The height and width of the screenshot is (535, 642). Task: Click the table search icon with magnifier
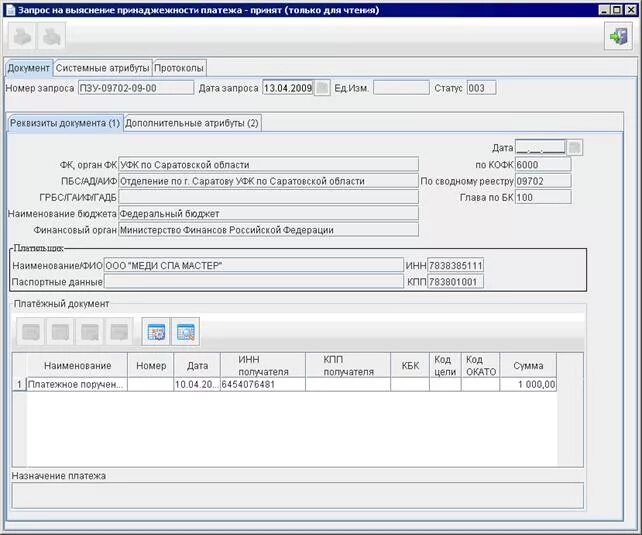point(186,332)
